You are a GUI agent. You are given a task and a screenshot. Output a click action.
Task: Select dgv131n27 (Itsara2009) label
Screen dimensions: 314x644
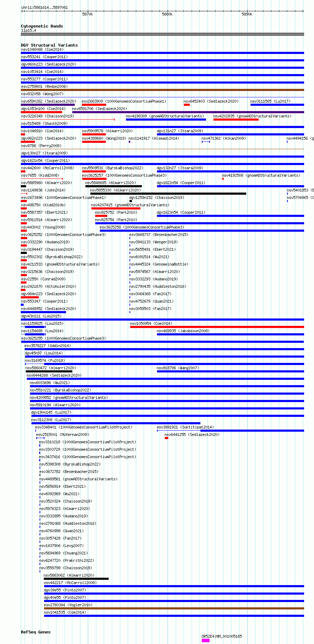(180, 131)
